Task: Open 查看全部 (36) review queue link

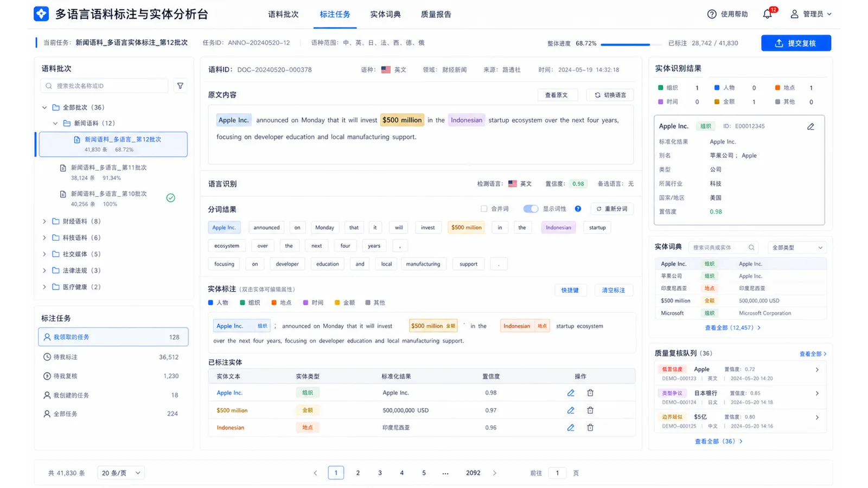Action: tap(719, 441)
